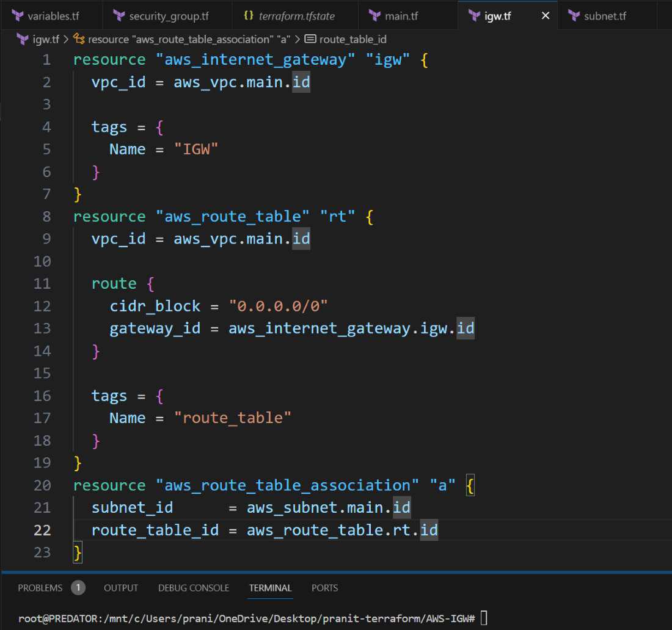Open the PROBLEMS panel tab
This screenshot has height=630, width=672.
(x=40, y=588)
